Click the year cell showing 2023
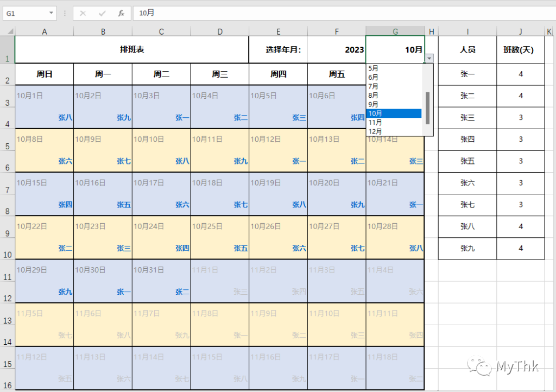The image size is (556, 392). tap(337, 49)
